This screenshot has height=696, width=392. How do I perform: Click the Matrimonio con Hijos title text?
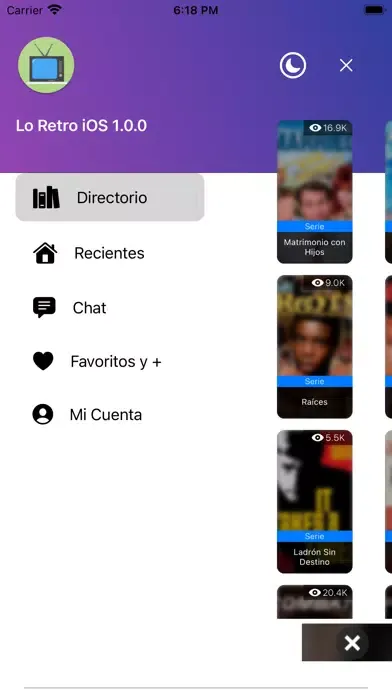click(315, 247)
